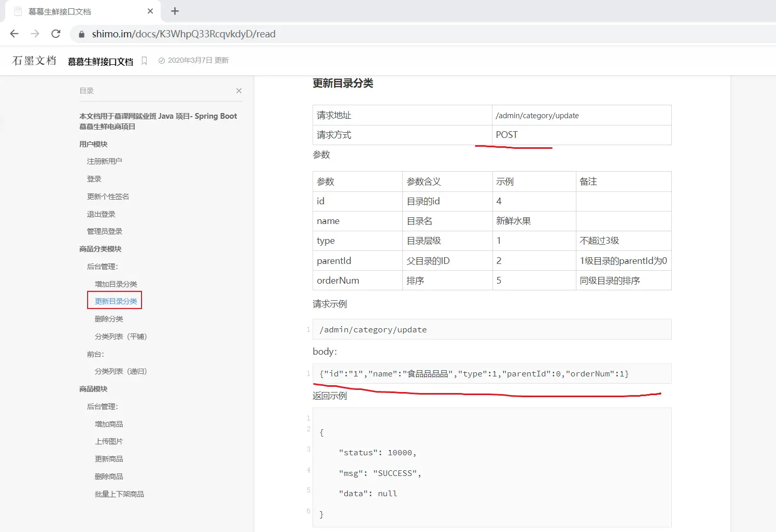
Task: Navigate to 删除分类 section
Action: point(109,319)
